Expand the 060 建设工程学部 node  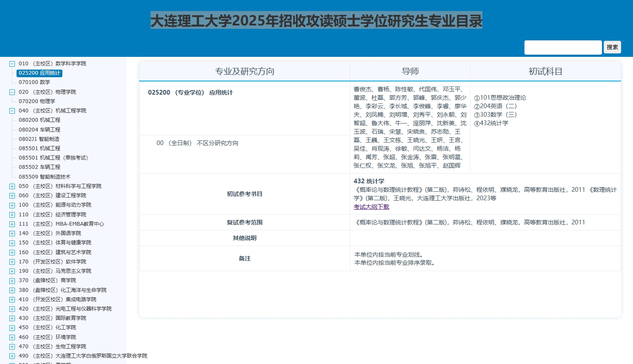12,196
